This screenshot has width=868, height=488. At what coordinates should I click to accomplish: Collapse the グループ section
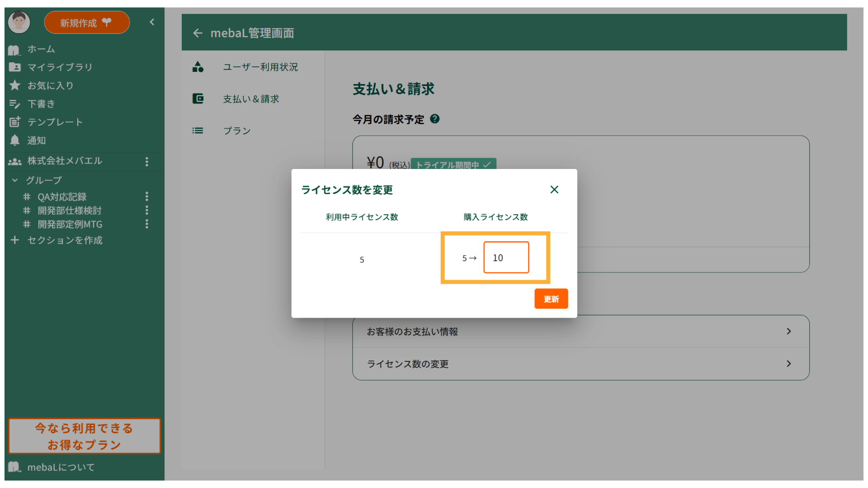pyautogui.click(x=15, y=180)
